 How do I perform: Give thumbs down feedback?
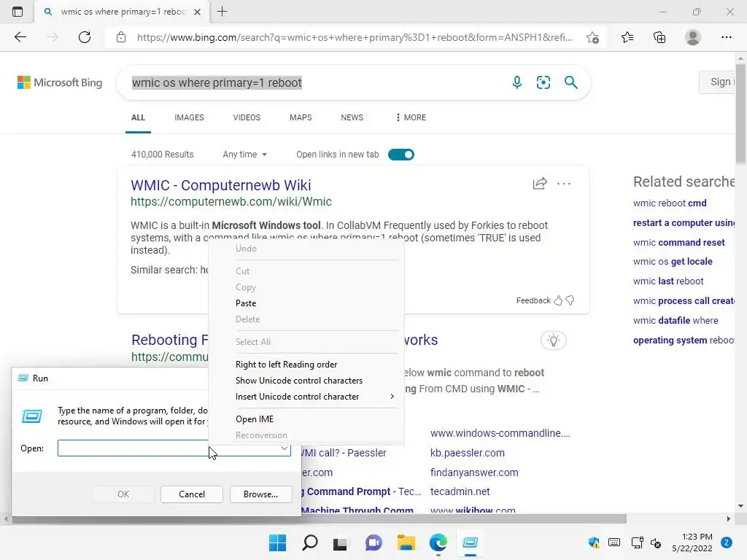570,300
